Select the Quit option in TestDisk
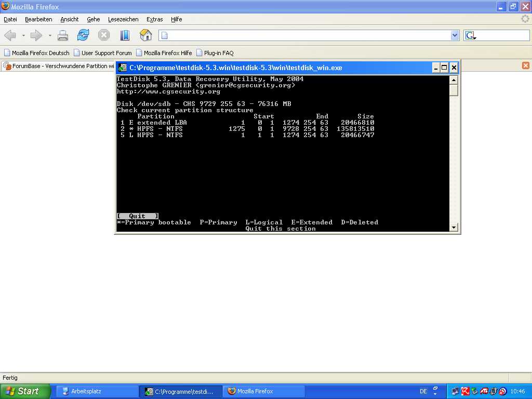 point(137,216)
